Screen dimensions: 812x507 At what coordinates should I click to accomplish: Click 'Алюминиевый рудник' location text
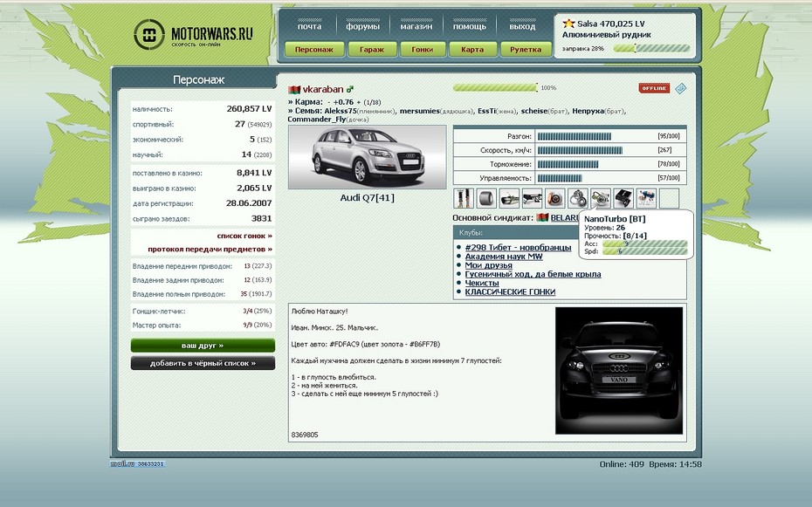[607, 35]
